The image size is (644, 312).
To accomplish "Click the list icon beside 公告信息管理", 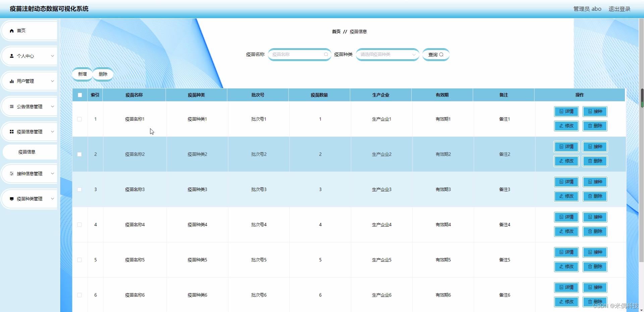I will tap(11, 106).
